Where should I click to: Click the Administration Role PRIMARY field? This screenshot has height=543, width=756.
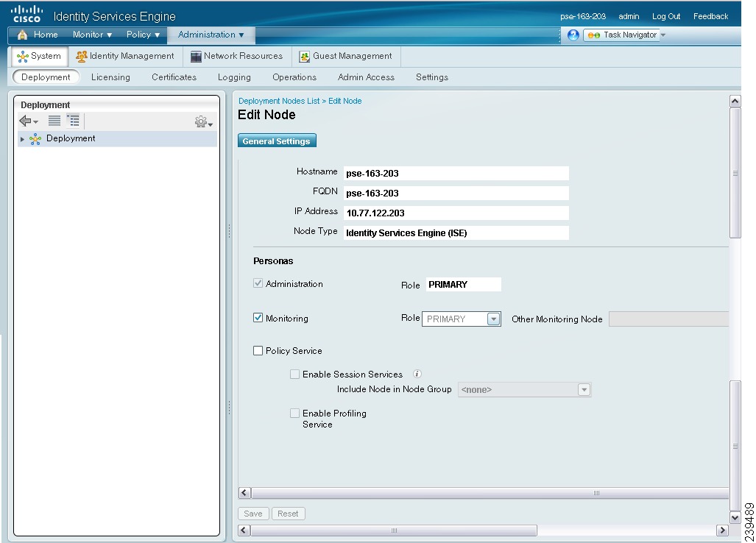coord(463,284)
